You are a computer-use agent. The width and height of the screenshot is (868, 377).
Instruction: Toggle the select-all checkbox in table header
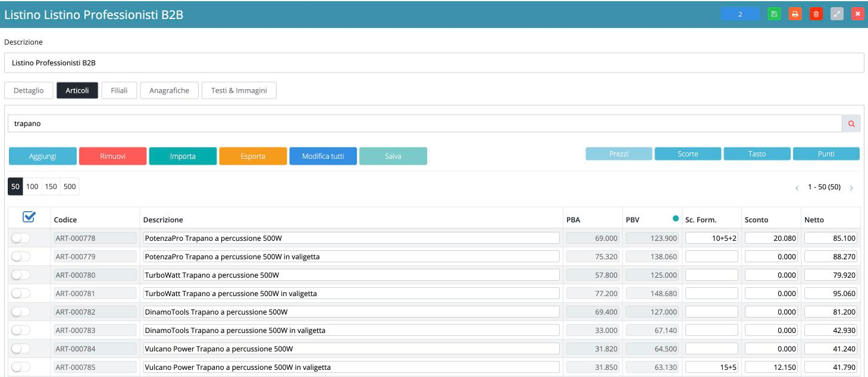pyautogui.click(x=28, y=218)
